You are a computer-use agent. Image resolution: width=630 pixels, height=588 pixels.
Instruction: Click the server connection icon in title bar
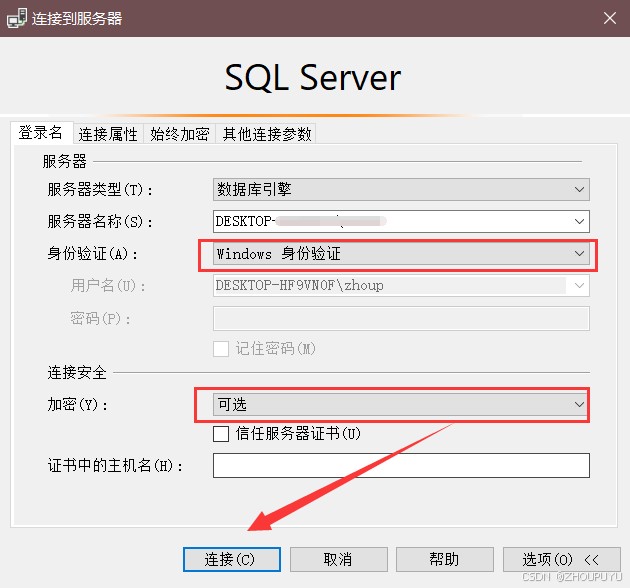pos(16,17)
